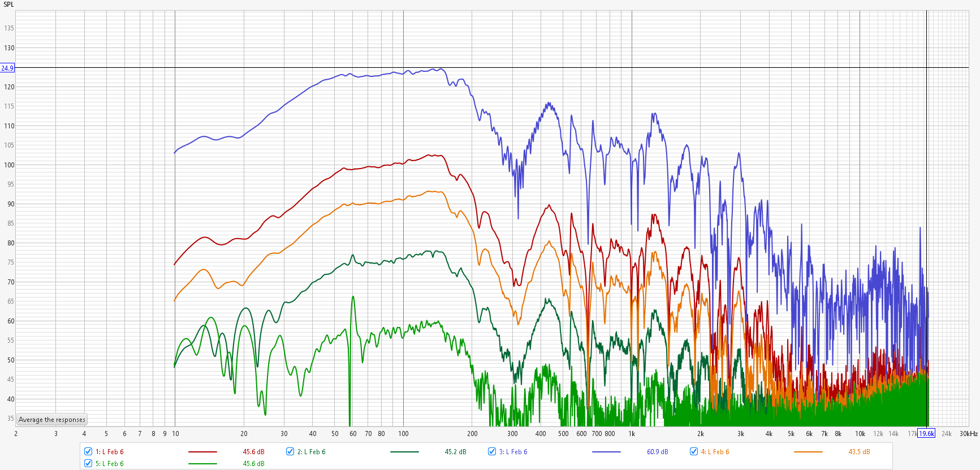The image size is (980, 470).
Task: Disable trace 5: L Feb 6 checkbox
Action: pos(88,463)
